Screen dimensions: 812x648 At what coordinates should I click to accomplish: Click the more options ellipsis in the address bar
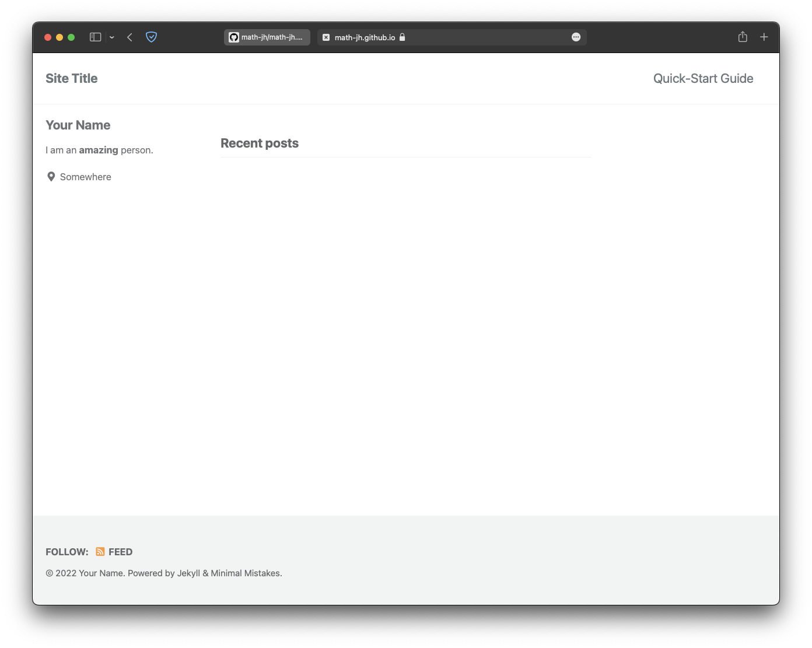click(576, 37)
